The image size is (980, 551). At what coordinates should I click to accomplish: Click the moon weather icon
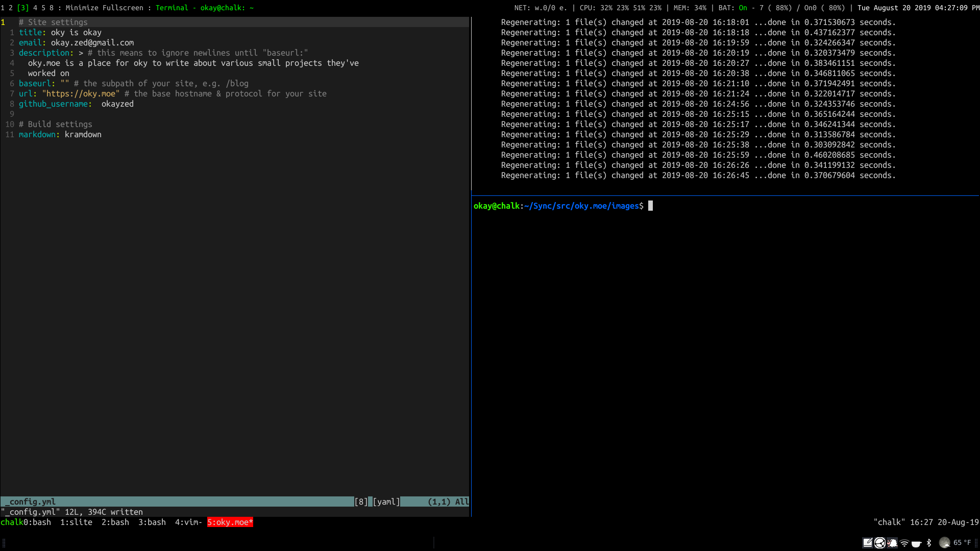coord(945,543)
